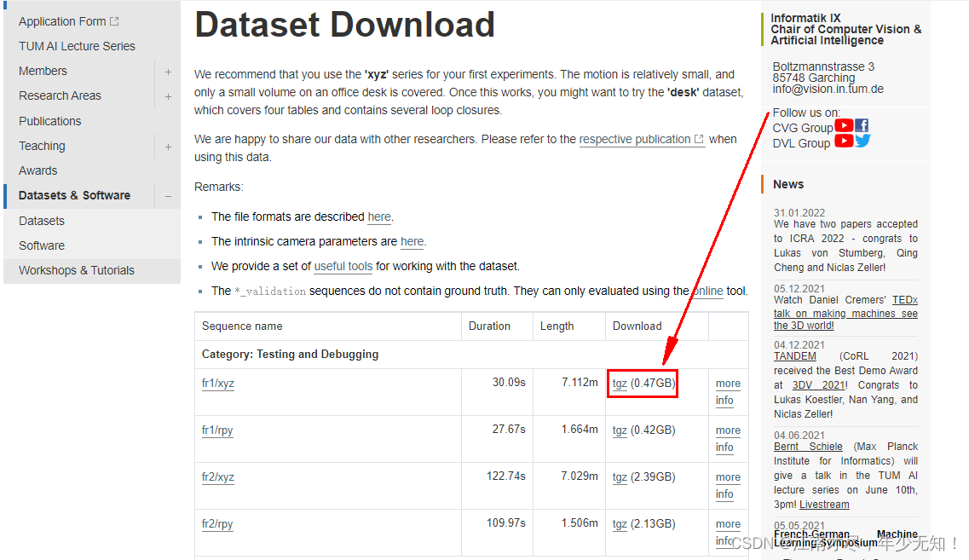Expand the Members menu plus
The width and height of the screenshot is (969, 560).
[168, 72]
